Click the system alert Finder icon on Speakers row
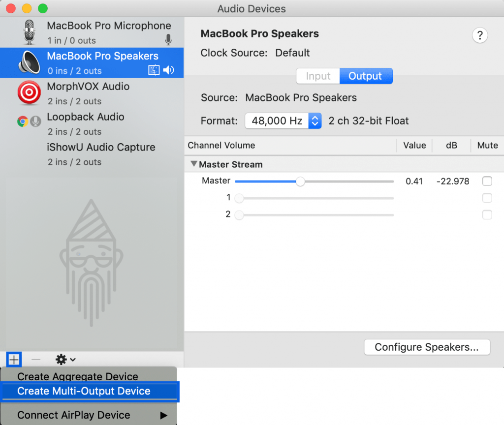This screenshot has height=425, width=504. click(154, 70)
